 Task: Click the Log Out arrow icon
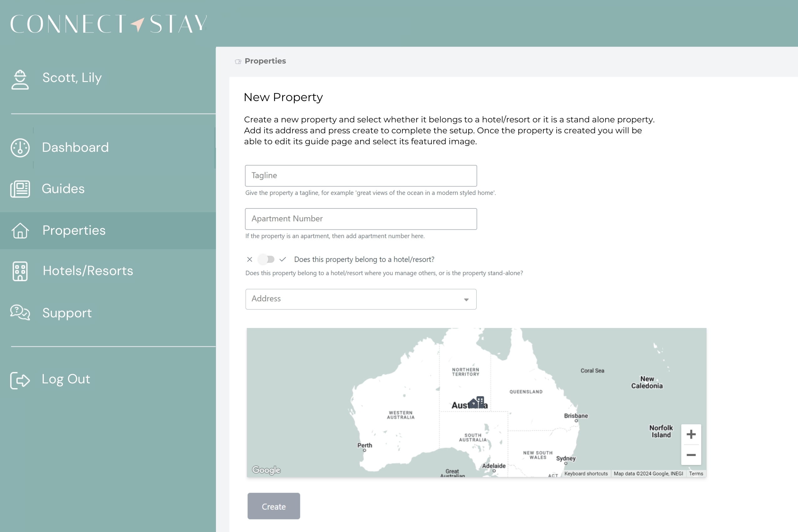point(20,380)
